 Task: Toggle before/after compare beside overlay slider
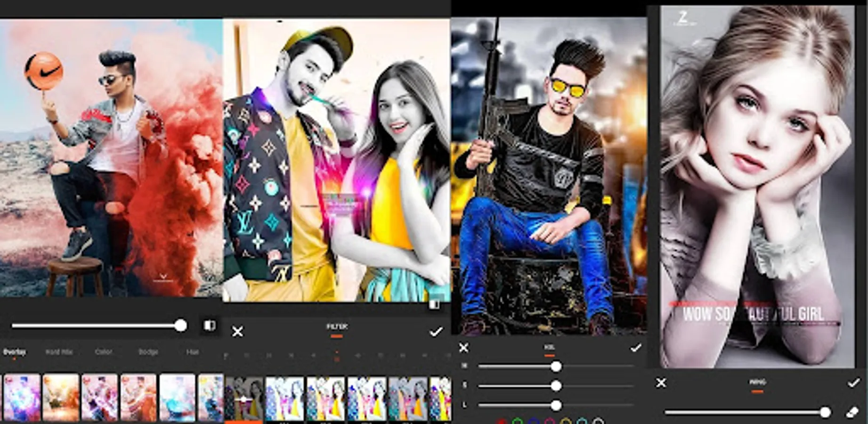point(209,326)
